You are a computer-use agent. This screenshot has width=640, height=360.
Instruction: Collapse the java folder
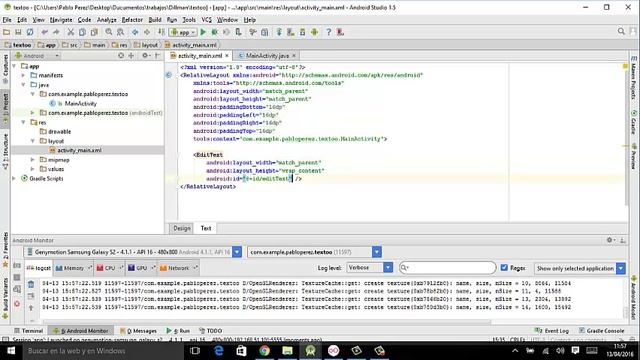pyautogui.click(x=23, y=84)
